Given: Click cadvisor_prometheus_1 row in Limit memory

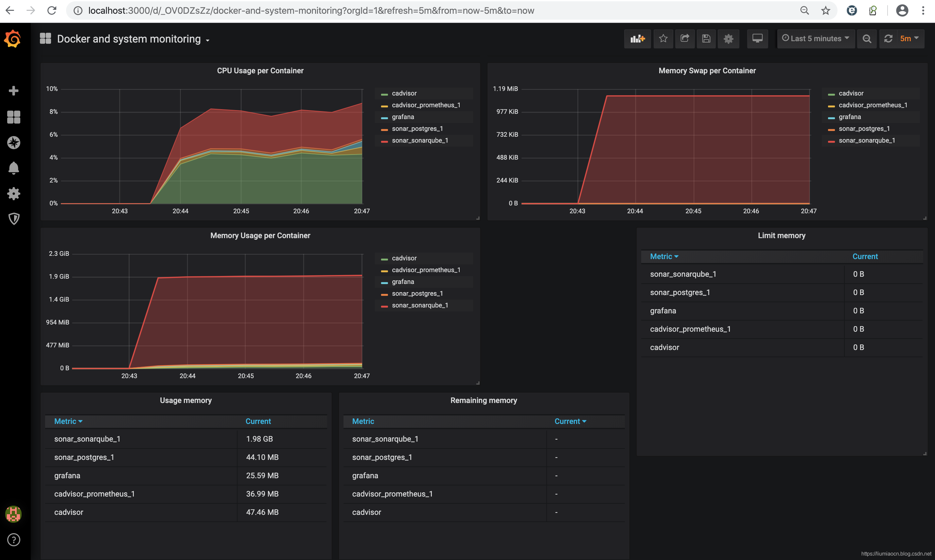Looking at the screenshot, I should pyautogui.click(x=782, y=329).
